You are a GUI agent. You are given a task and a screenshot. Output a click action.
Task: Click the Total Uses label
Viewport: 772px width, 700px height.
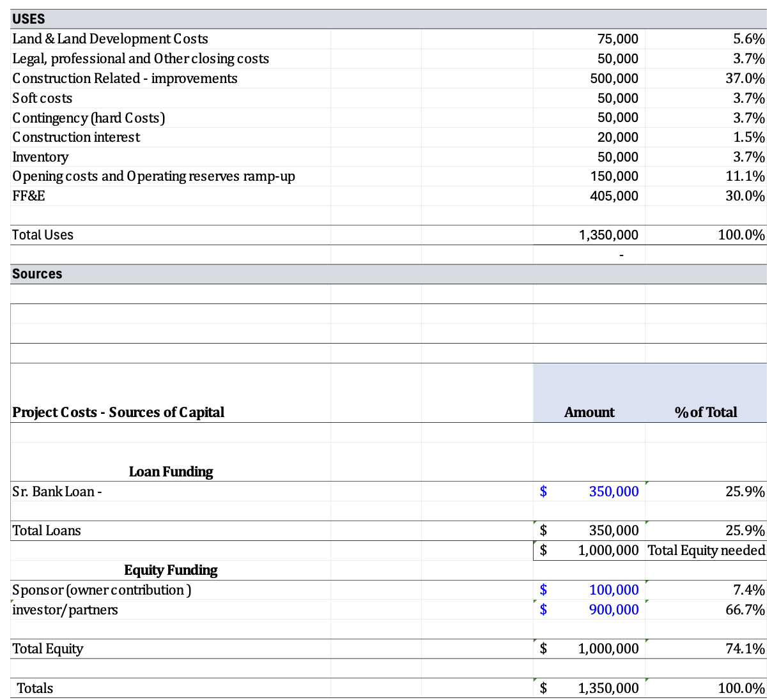(x=43, y=235)
